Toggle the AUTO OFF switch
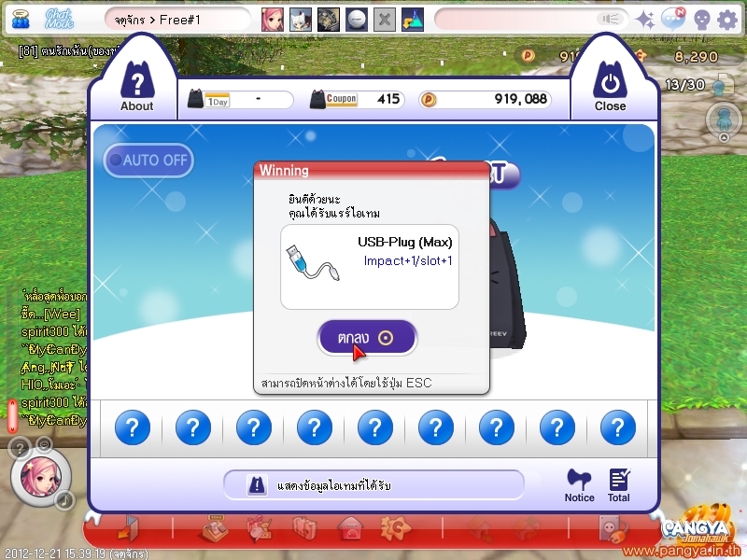This screenshot has width=747, height=560. tap(148, 160)
